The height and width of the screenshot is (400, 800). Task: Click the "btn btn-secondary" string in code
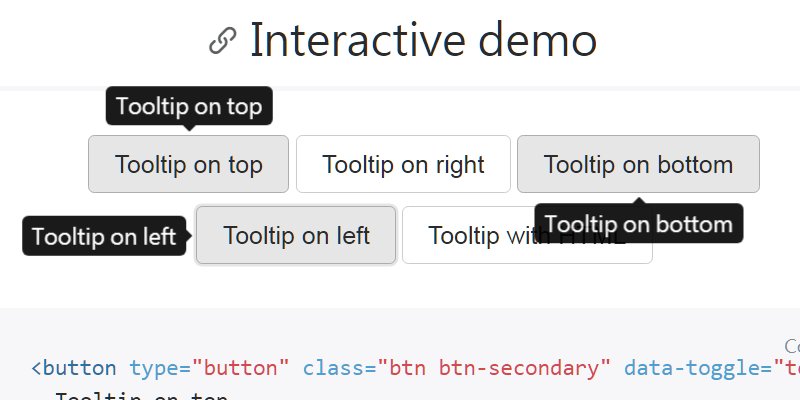[491, 368]
